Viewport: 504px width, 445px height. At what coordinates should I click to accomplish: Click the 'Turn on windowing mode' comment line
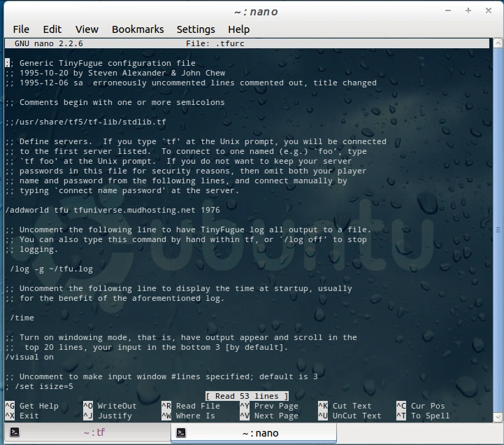[181, 337]
